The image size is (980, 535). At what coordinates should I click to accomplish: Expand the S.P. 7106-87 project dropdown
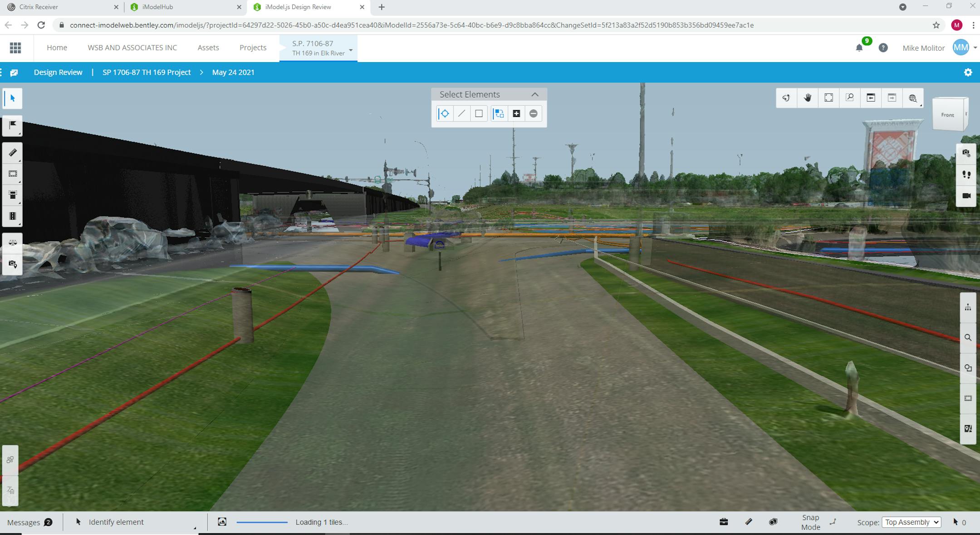click(x=351, y=50)
